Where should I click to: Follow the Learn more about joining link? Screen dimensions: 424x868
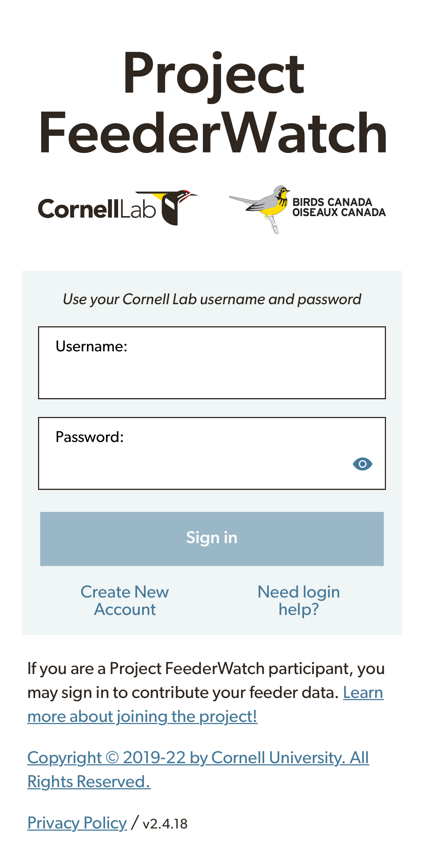142,716
